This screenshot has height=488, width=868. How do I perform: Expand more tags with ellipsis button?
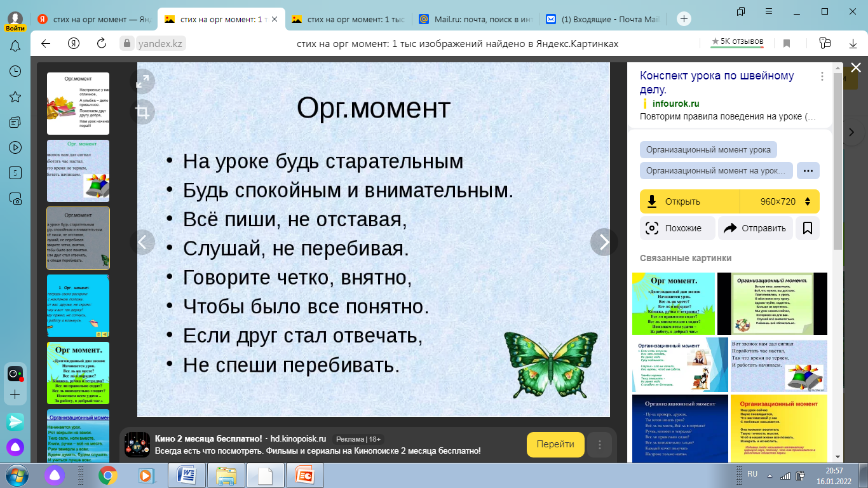(x=808, y=171)
